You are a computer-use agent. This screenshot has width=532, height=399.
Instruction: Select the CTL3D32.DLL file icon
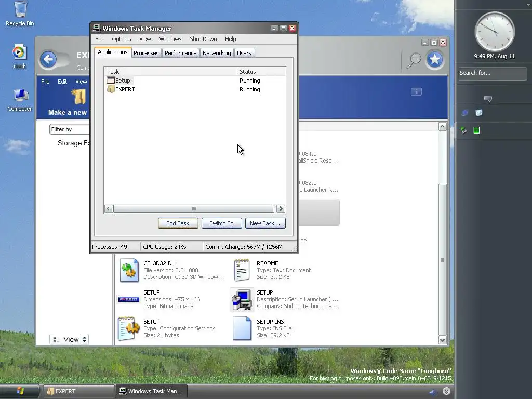point(129,270)
